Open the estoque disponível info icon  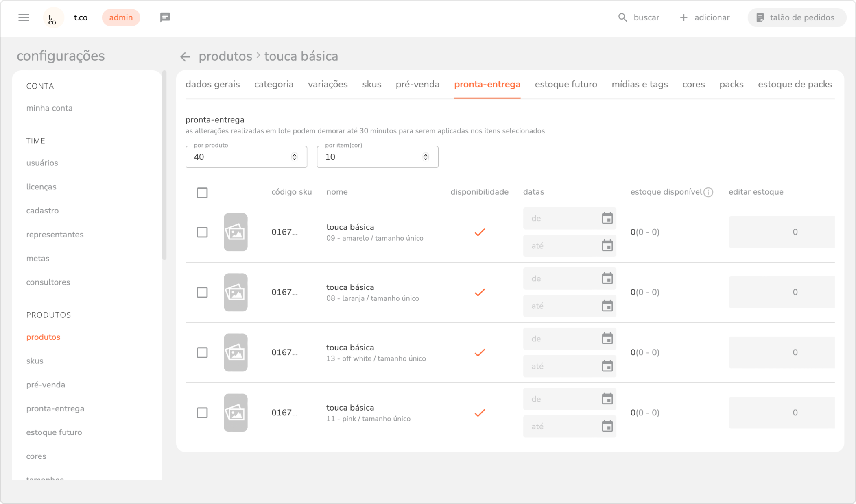(708, 192)
